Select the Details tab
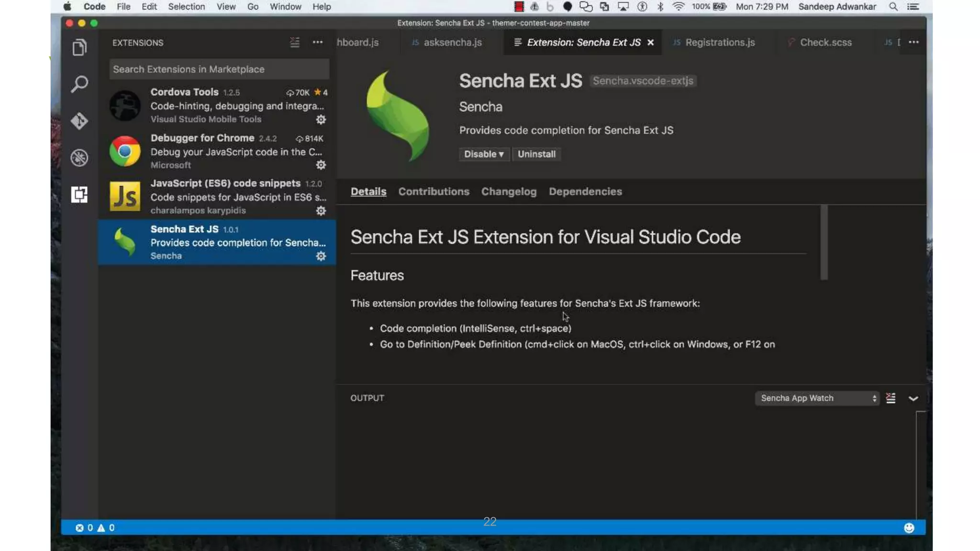 [368, 191]
